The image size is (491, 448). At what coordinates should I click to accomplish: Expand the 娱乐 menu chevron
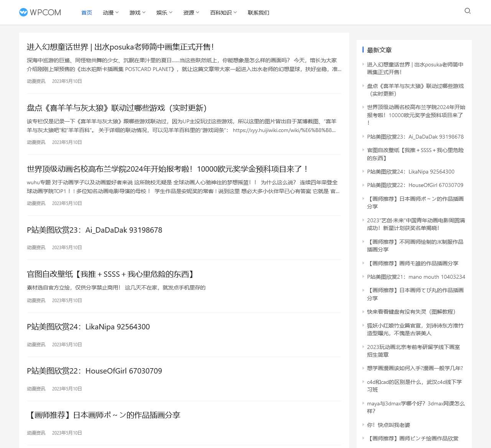pyautogui.click(x=171, y=12)
